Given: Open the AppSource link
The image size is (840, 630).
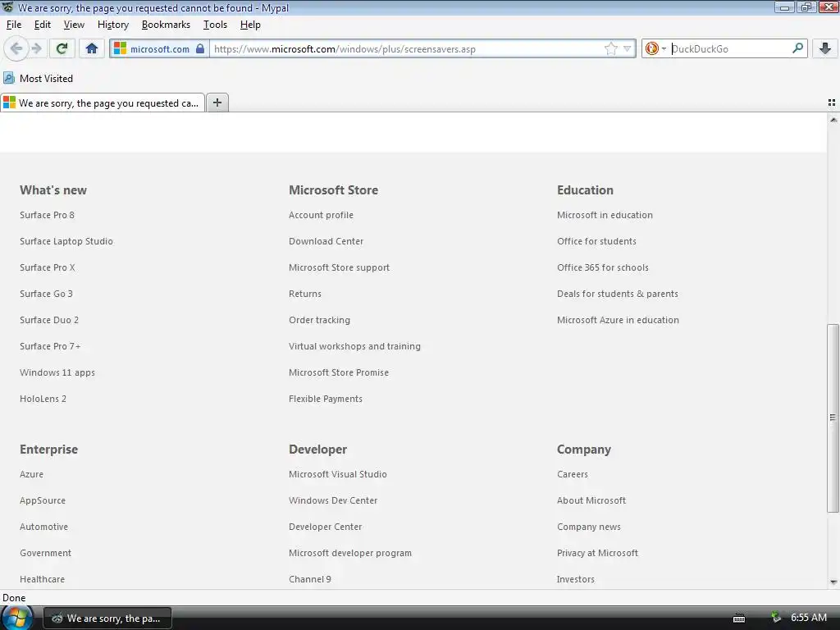Looking at the screenshot, I should click(x=43, y=500).
